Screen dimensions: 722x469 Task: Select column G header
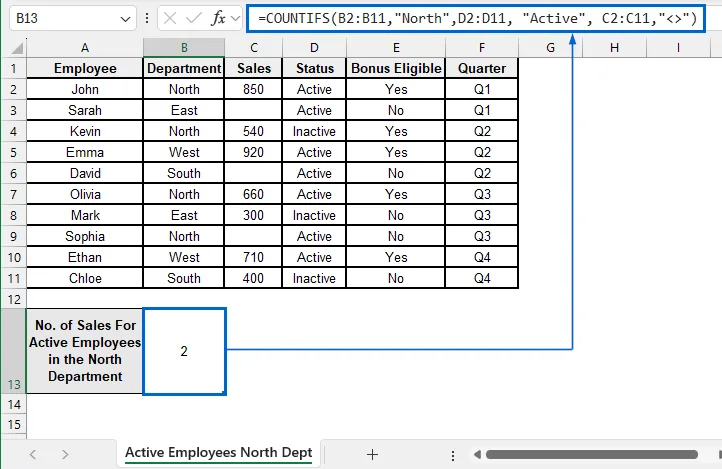(x=550, y=47)
